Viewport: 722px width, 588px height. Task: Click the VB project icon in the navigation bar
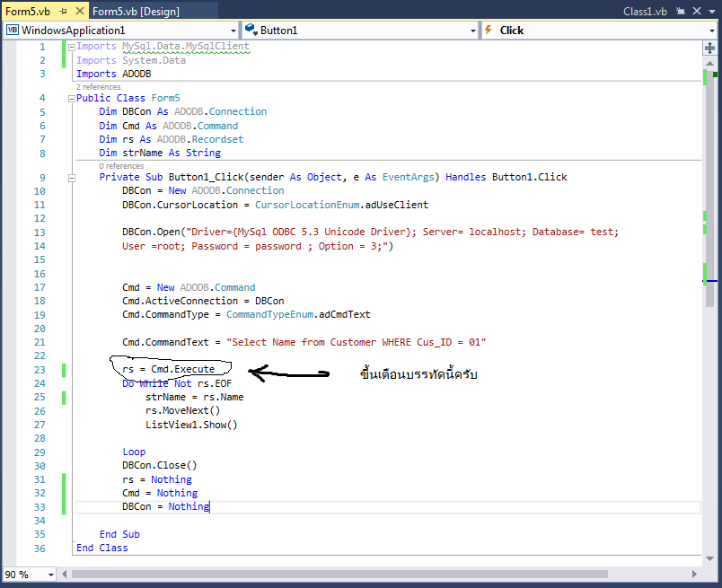point(13,30)
